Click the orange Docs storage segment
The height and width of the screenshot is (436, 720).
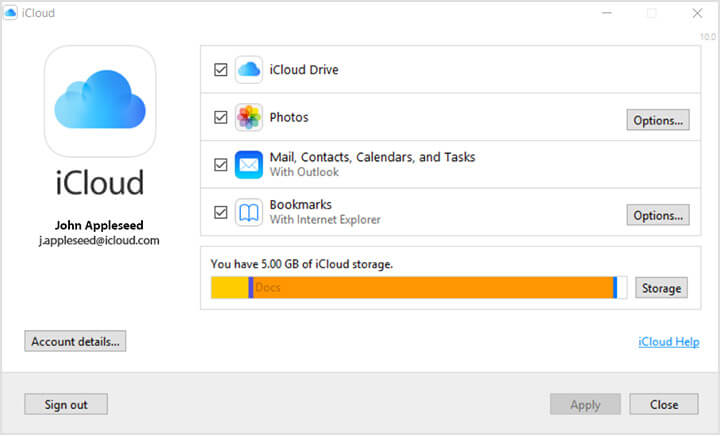point(432,288)
